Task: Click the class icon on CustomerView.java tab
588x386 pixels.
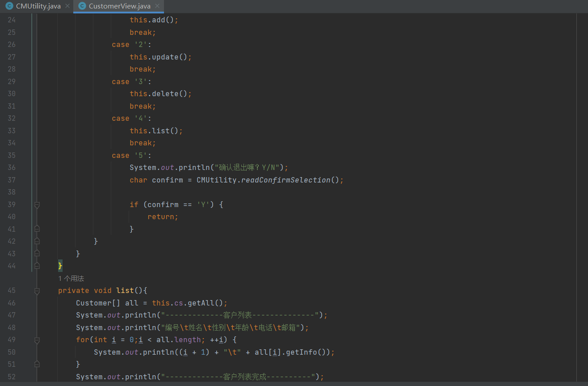Action: point(82,6)
